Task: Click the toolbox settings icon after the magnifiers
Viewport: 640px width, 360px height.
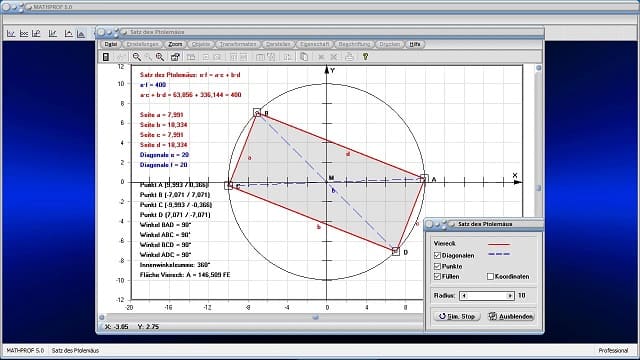Action: click(175, 57)
